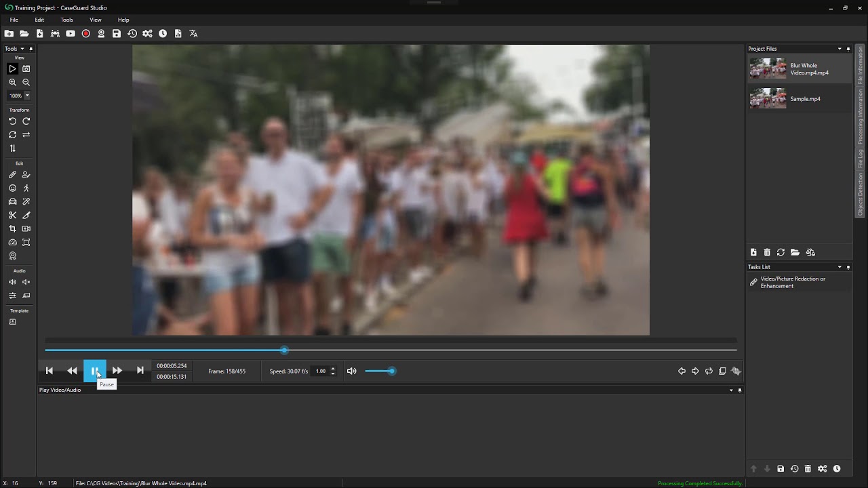Flip the video vertically

[x=12, y=148]
